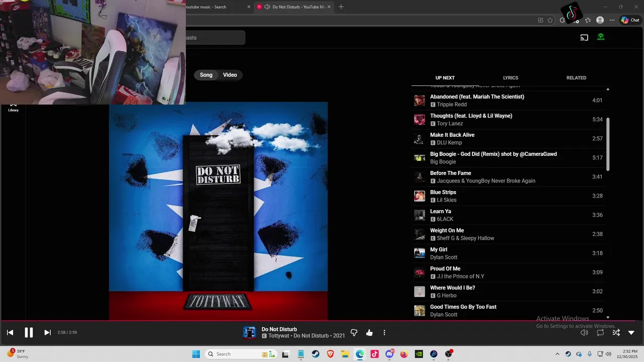Click the Cast to device icon
This screenshot has width=644, height=362.
[x=584, y=37]
